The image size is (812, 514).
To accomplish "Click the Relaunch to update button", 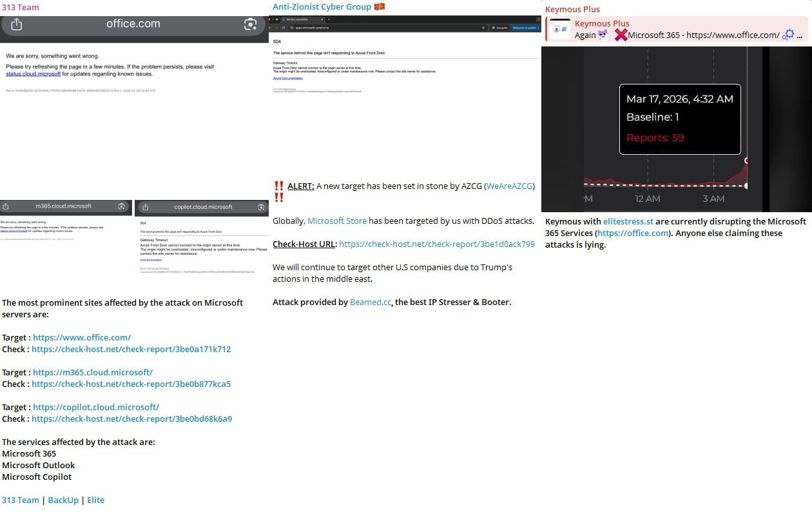I will [524, 28].
